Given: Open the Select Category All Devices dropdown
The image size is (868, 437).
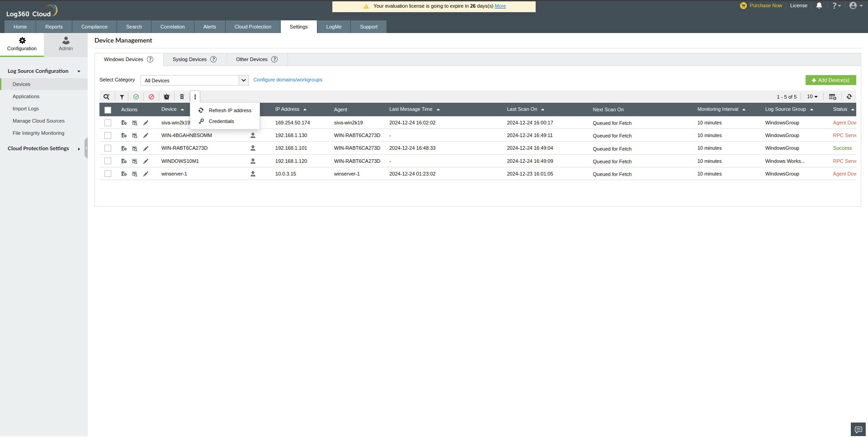Looking at the screenshot, I should (194, 80).
